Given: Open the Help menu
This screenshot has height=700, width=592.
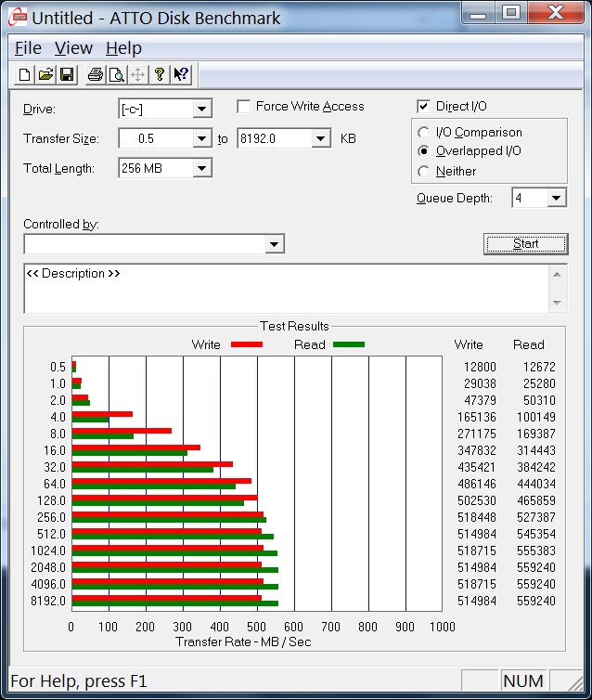Looking at the screenshot, I should (x=123, y=47).
